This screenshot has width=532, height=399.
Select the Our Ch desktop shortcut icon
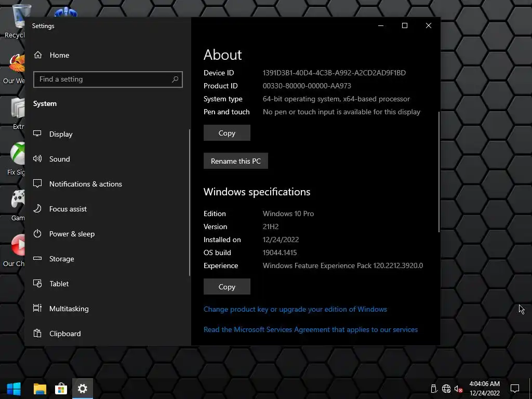click(x=14, y=250)
